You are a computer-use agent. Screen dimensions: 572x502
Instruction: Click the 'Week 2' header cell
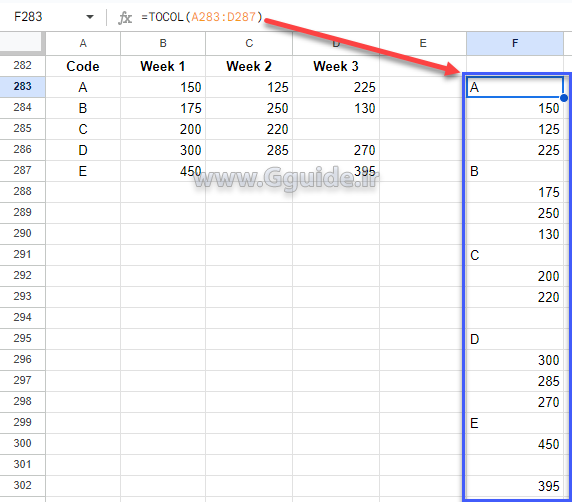[x=249, y=66]
